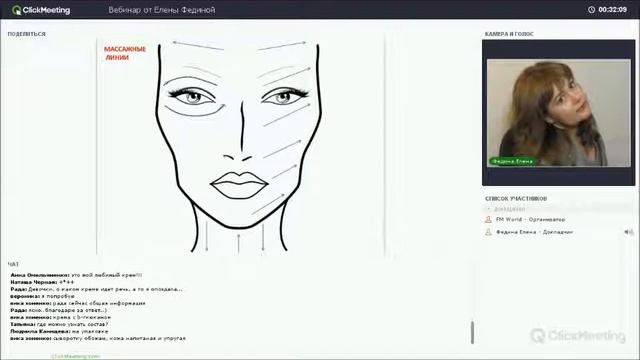Click the chat panel scrollbar handle
Viewport: 640px width, 360px height.
point(472,332)
